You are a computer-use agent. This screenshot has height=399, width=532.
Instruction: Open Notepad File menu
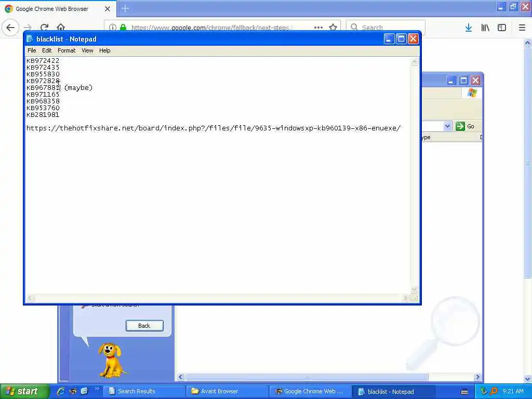click(x=32, y=50)
